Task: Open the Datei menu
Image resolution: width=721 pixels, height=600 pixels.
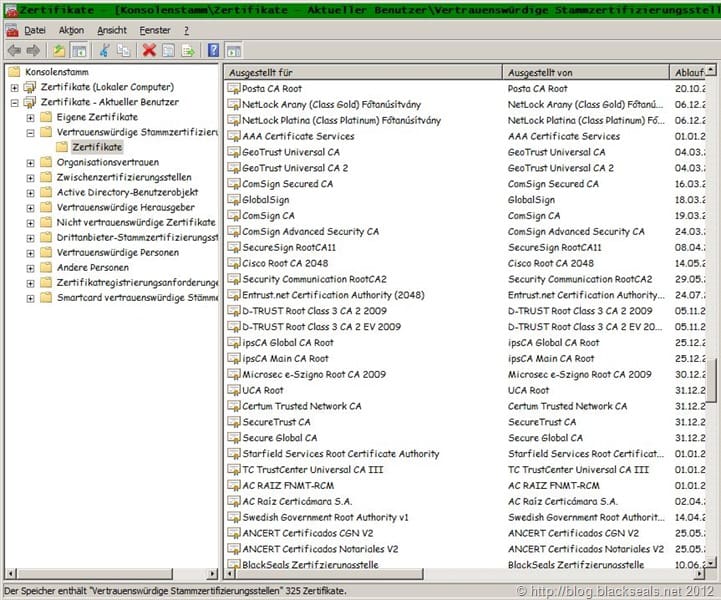Action: pos(35,30)
